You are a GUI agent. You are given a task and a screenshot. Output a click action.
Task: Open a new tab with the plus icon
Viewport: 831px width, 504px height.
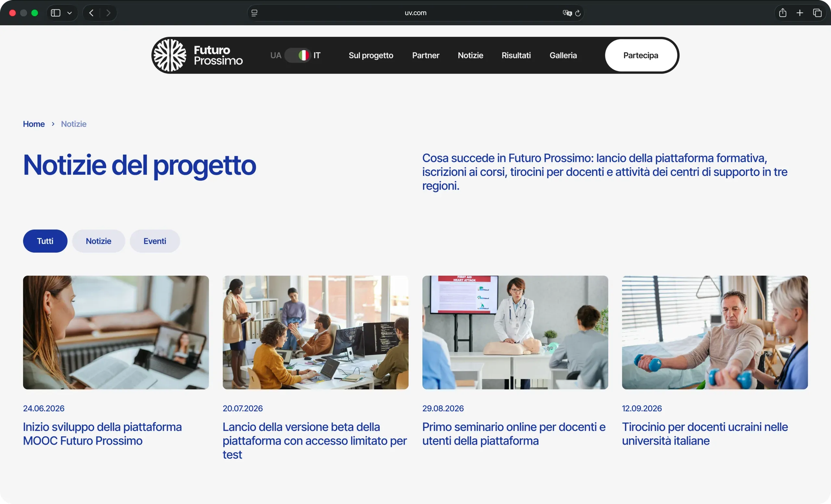pyautogui.click(x=800, y=13)
